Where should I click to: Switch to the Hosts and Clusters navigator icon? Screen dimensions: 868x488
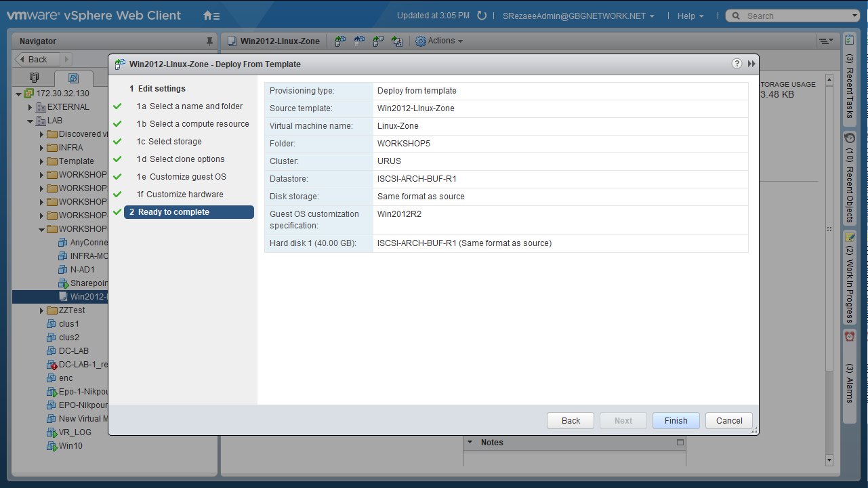[x=35, y=78]
